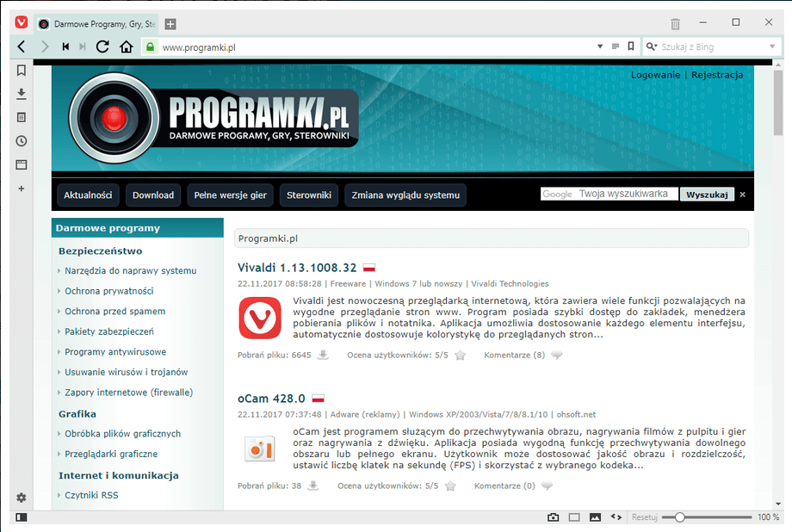Open Zmiana wyglądu systemu section
Screen dimensions: 792x532
pos(405,195)
